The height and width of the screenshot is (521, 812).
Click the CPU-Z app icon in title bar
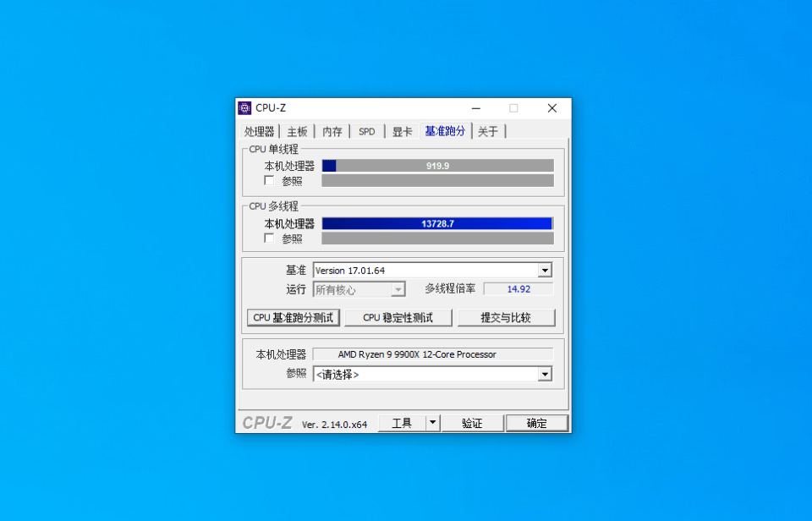(244, 107)
